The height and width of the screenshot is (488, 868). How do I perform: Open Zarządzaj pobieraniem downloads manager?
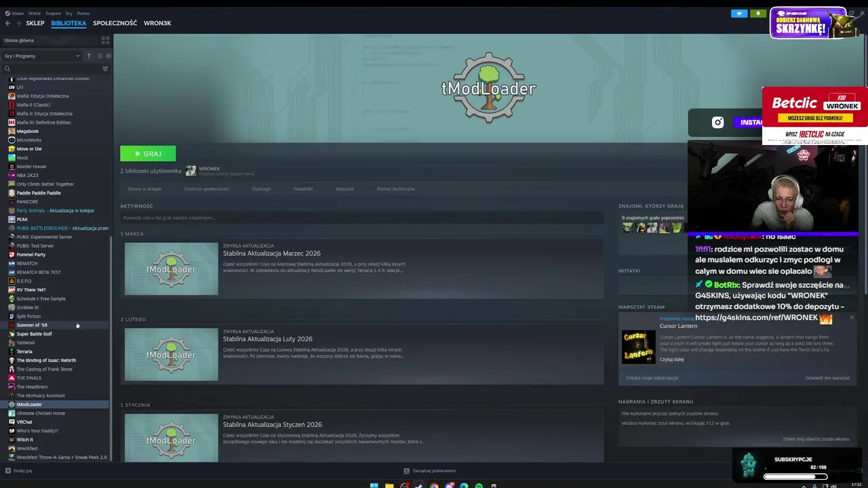pos(429,470)
